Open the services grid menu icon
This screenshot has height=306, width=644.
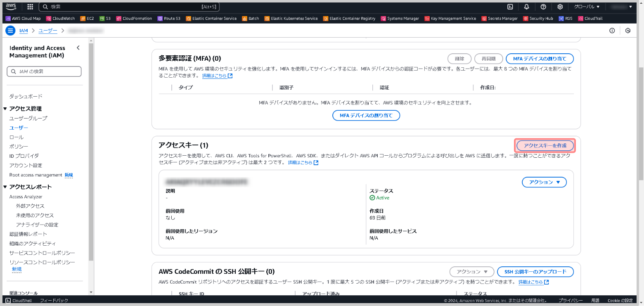click(30, 7)
